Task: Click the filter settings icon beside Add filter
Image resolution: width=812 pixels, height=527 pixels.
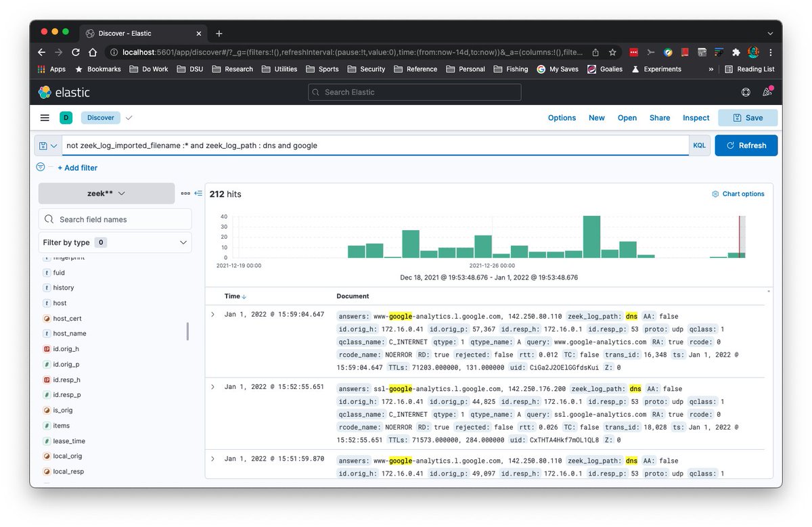Action: click(41, 167)
